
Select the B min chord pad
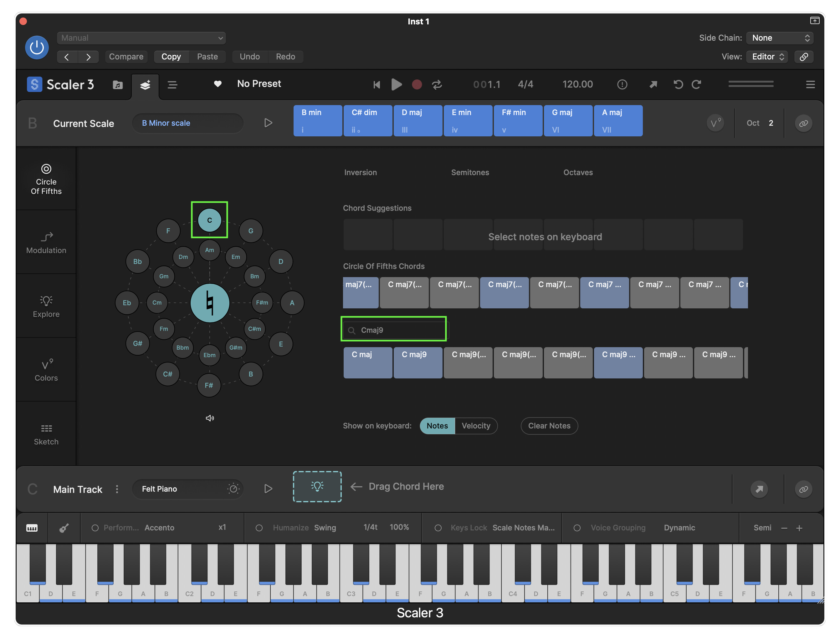318,121
